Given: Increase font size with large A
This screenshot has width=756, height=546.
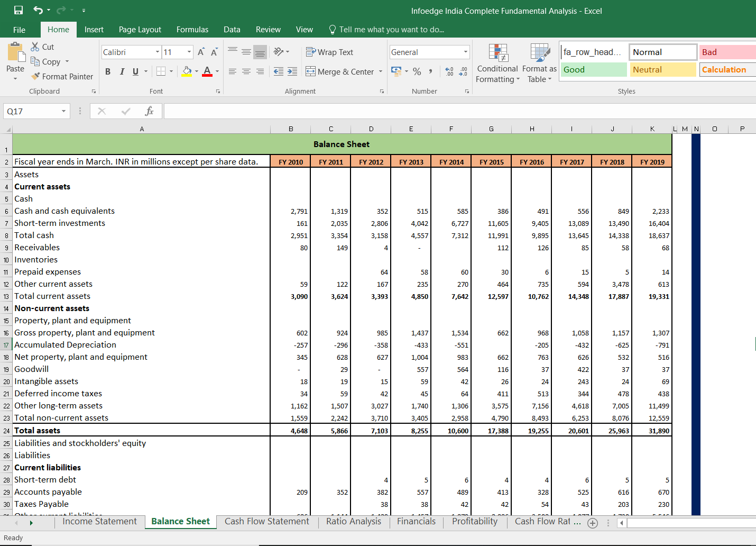Looking at the screenshot, I should (201, 52).
